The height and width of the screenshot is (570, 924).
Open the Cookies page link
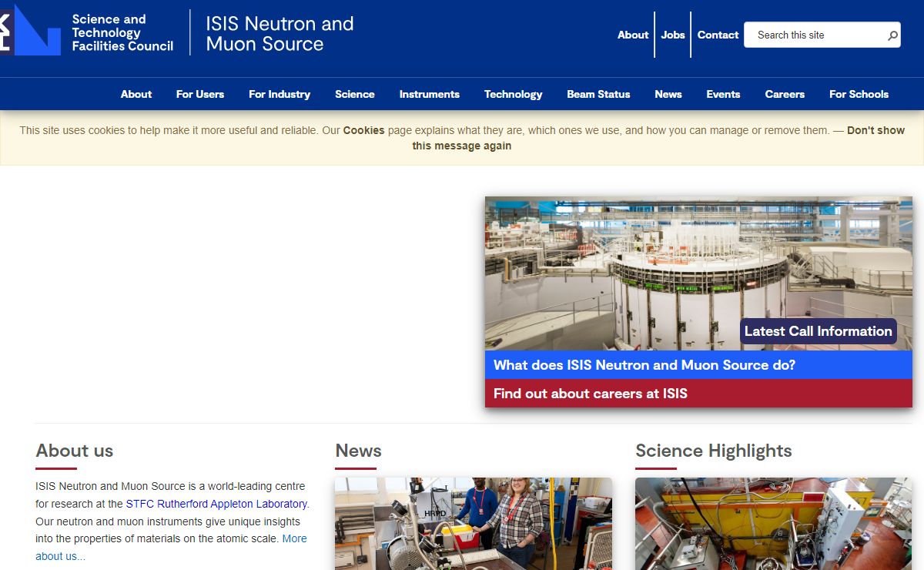click(363, 130)
